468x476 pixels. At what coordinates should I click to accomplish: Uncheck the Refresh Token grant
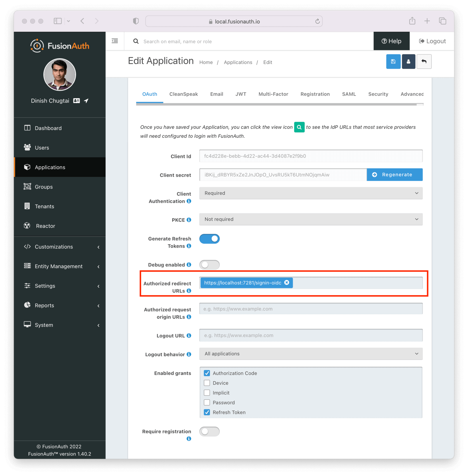pyautogui.click(x=207, y=412)
